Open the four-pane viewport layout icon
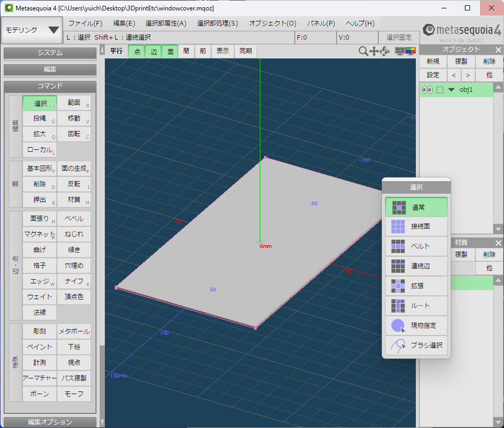 click(400, 51)
